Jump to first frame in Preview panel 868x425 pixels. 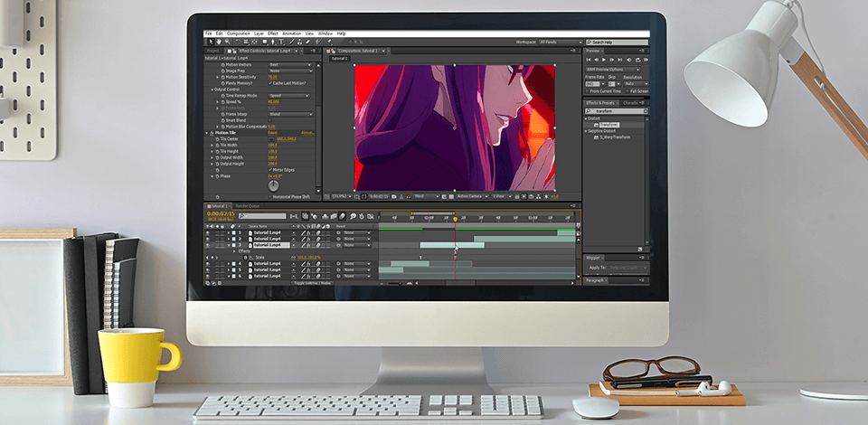point(589,60)
